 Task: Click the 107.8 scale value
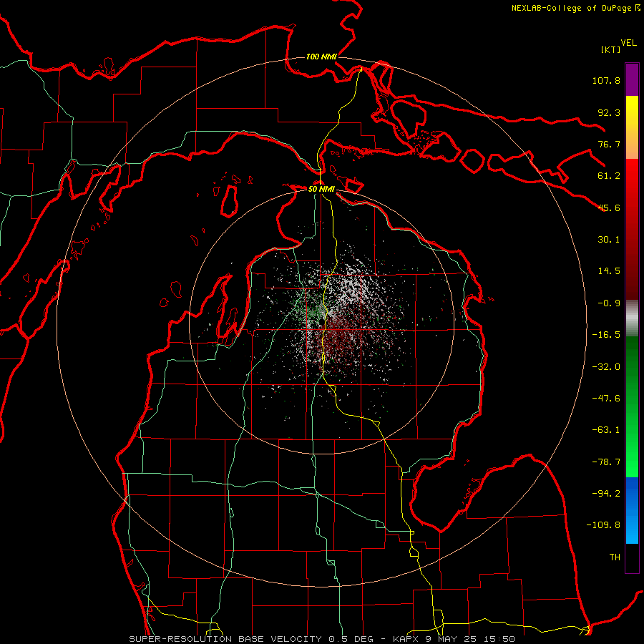(x=606, y=80)
